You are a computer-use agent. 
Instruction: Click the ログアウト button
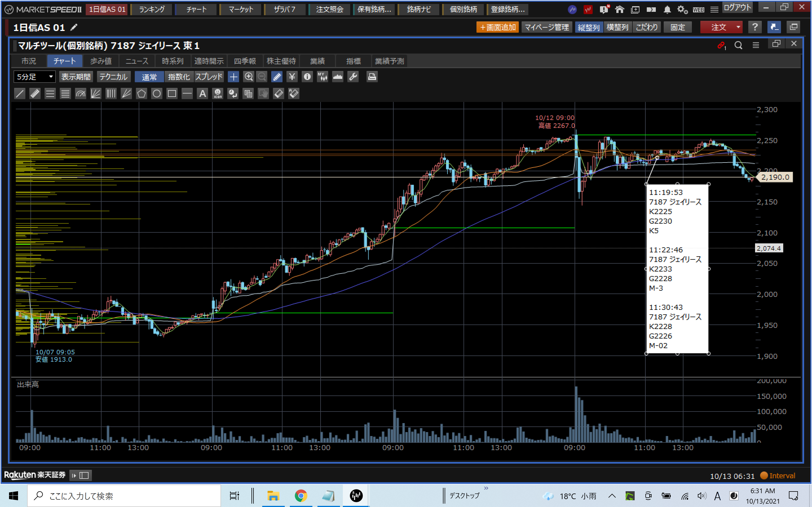point(737,8)
